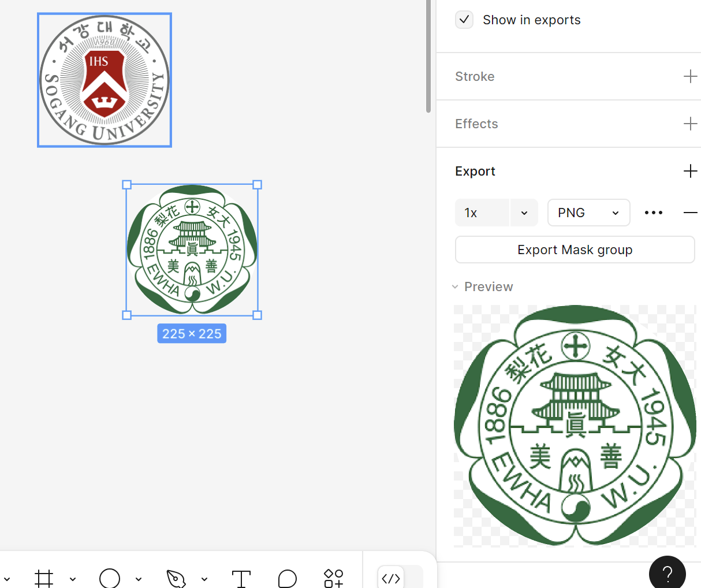701x588 pixels.
Task: Click the canvas vertical scrollbar
Action: [x=428, y=56]
